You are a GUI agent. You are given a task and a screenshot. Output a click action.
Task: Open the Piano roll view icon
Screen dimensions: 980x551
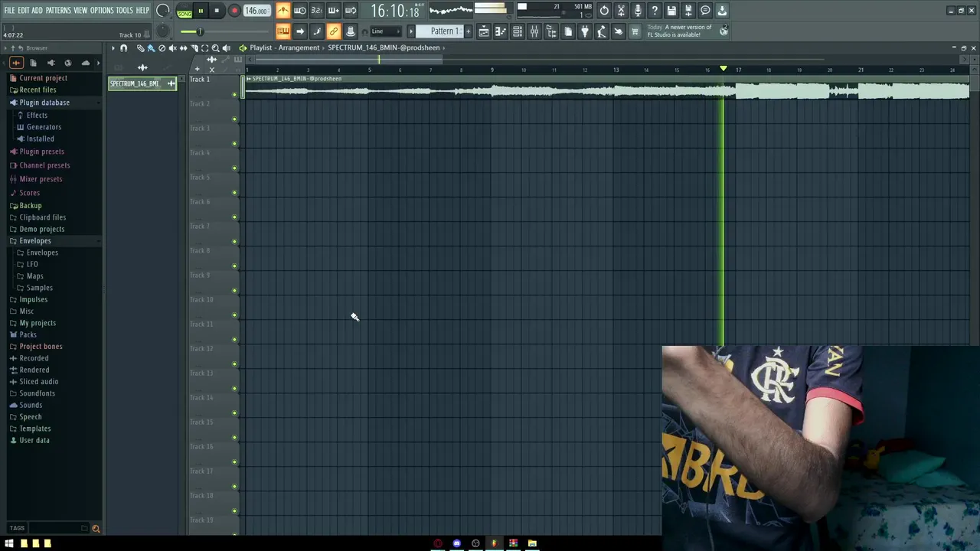click(x=501, y=31)
